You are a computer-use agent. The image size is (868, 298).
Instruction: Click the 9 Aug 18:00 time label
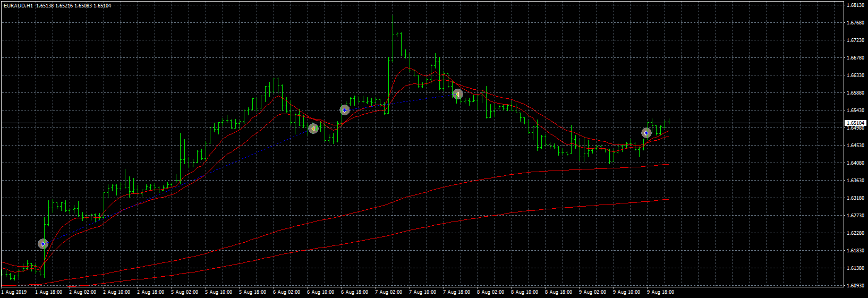[660, 292]
